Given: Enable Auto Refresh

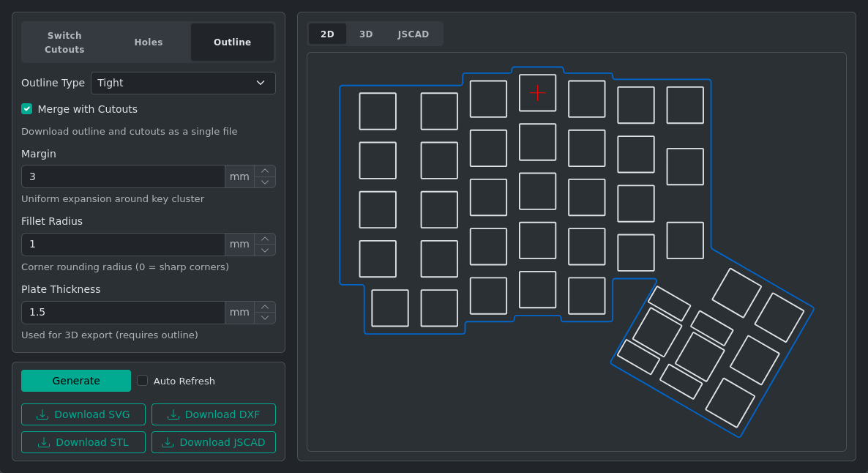Looking at the screenshot, I should point(142,380).
